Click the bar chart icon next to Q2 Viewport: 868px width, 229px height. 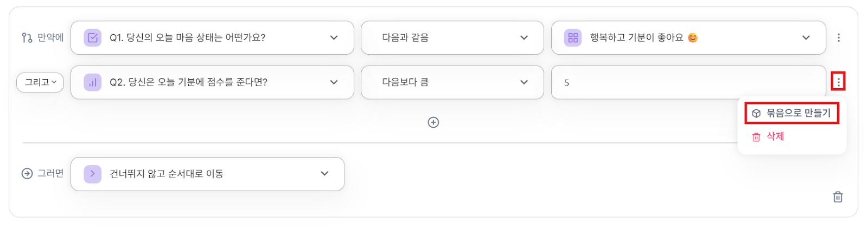tap(93, 82)
